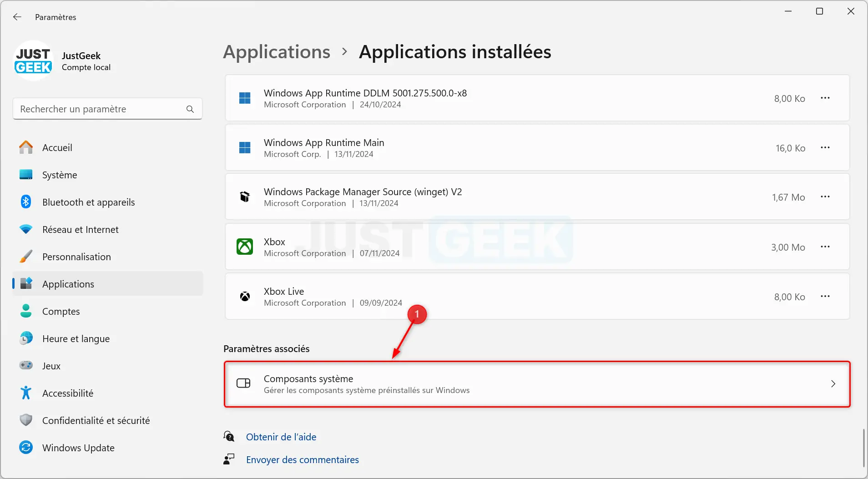Click the Windows Package Manager Source (winget) V2 name

363,192
